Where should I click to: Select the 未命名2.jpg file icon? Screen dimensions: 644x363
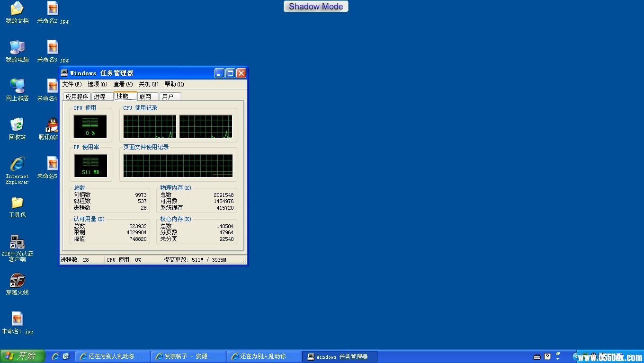[x=53, y=9]
